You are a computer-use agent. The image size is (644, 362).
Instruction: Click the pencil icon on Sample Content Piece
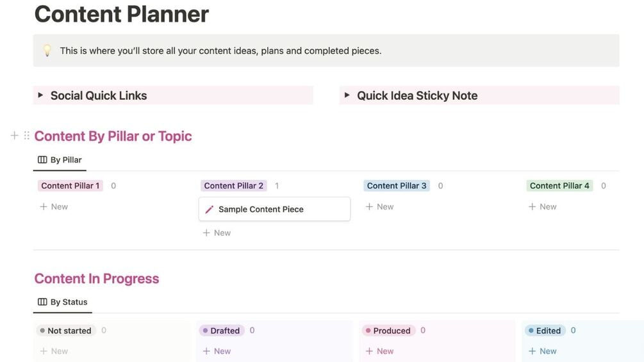[x=209, y=210]
